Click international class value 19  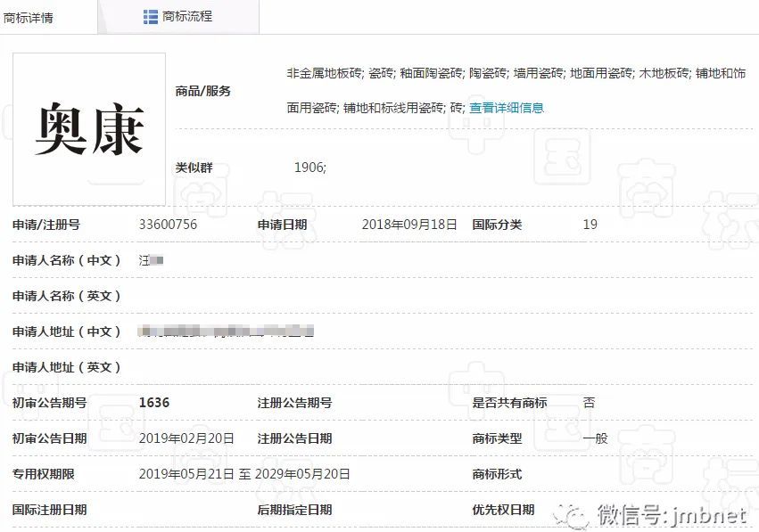[590, 225]
